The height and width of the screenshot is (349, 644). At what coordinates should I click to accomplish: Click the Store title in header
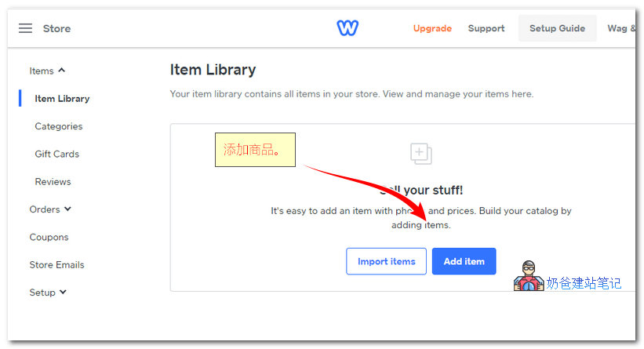coord(56,28)
